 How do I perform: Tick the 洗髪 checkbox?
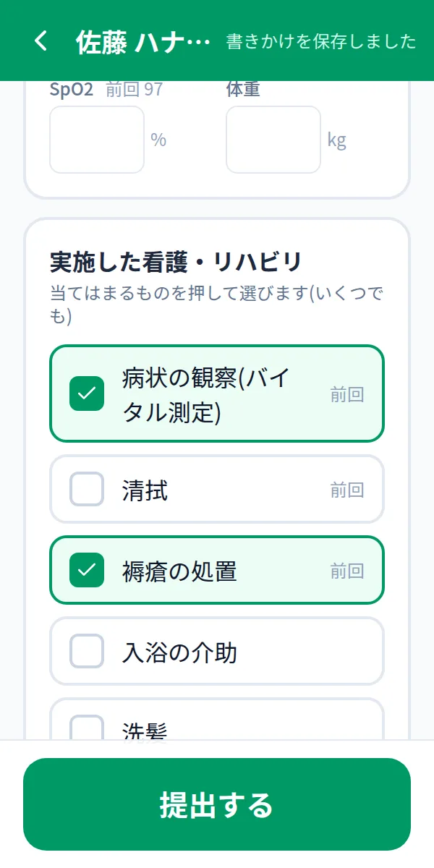pos(87,727)
